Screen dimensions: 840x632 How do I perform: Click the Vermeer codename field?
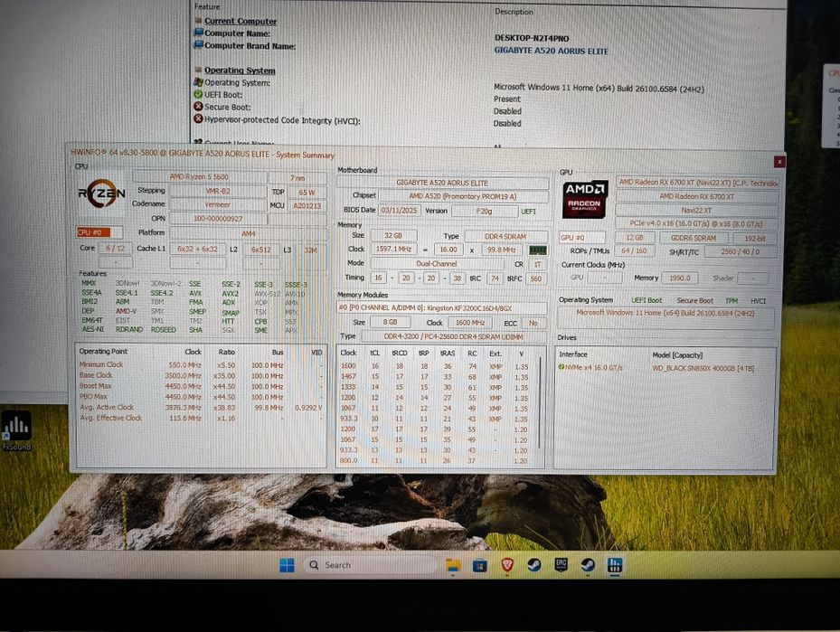218,204
